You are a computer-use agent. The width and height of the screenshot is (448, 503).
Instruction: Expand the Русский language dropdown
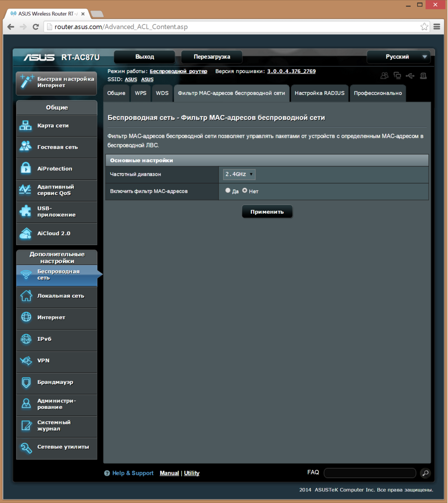pyautogui.click(x=399, y=57)
